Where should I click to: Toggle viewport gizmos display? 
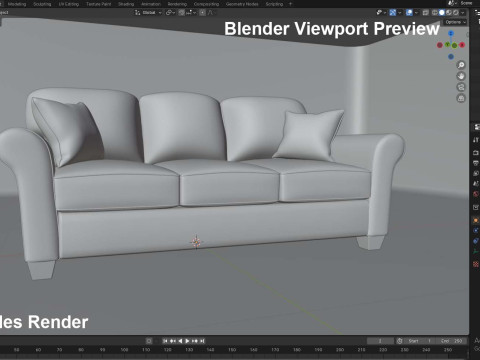pos(393,13)
